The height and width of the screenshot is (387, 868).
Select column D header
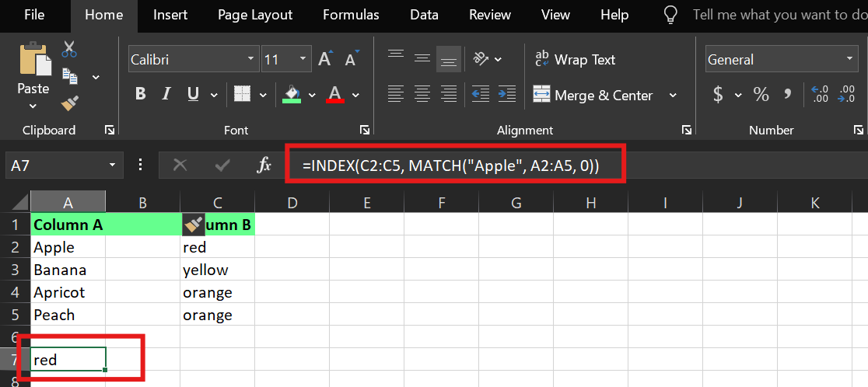point(292,203)
